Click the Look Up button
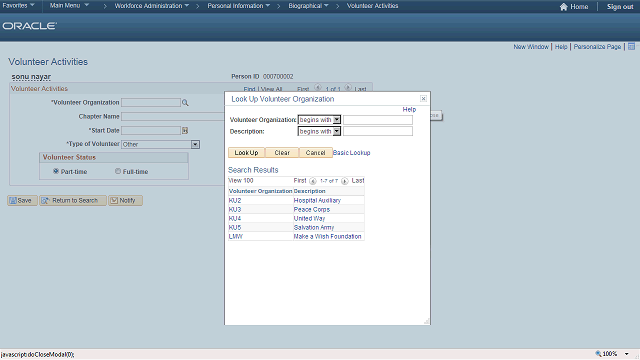Image resolution: width=640 pixels, height=360 pixels. tap(246, 153)
